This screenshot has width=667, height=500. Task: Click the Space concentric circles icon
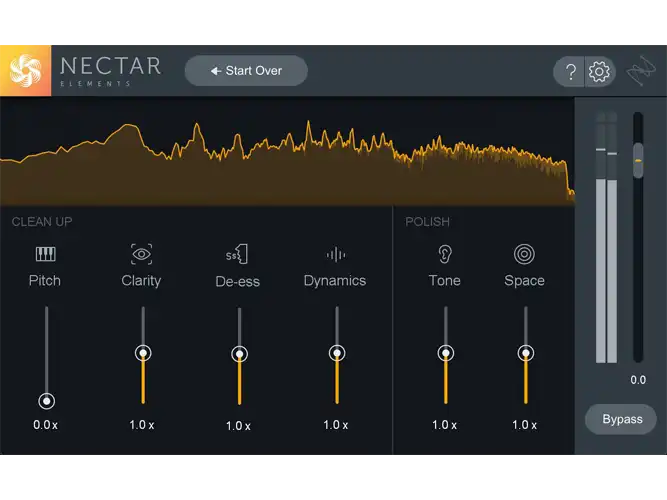524,254
